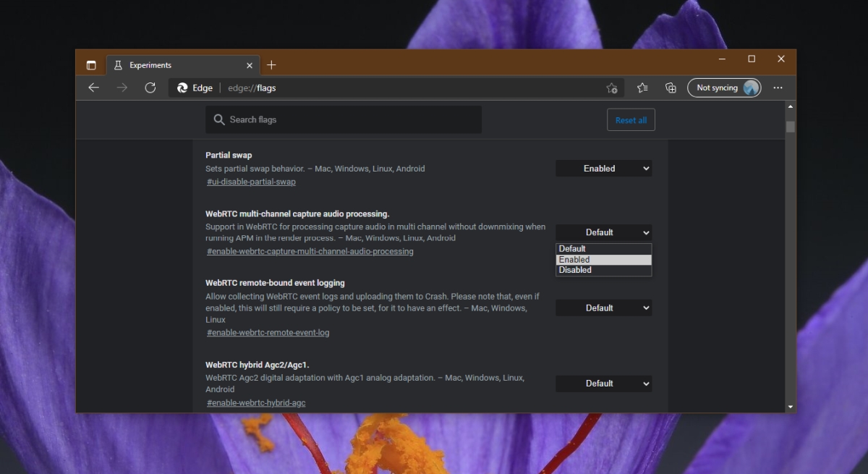The width and height of the screenshot is (868, 474).
Task: Open the #ui-disable-partial-swap link
Action: (x=251, y=182)
